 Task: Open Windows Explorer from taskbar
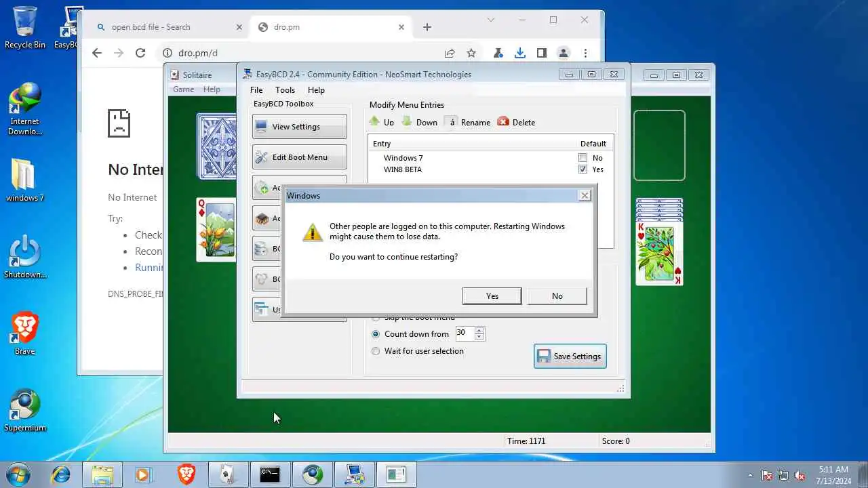click(102, 474)
